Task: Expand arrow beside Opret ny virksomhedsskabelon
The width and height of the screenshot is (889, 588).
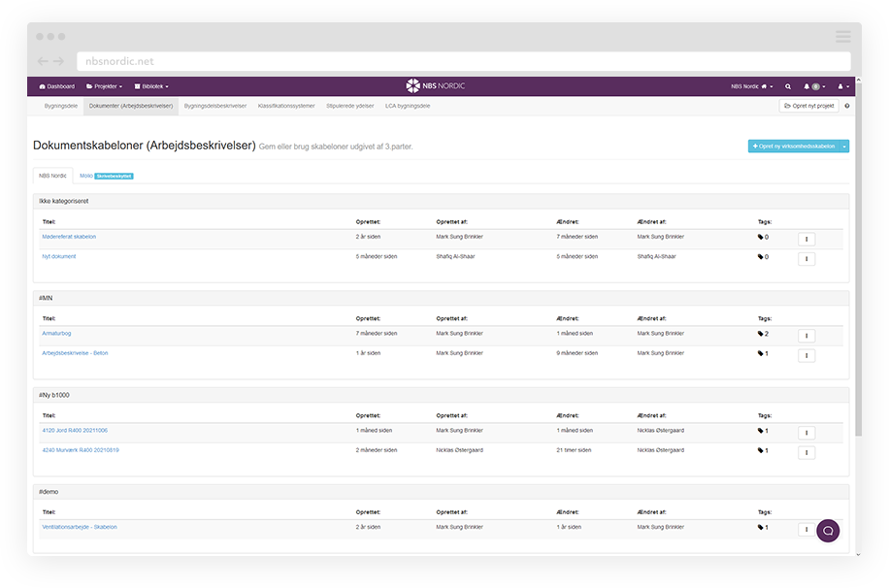Action: coord(844,147)
